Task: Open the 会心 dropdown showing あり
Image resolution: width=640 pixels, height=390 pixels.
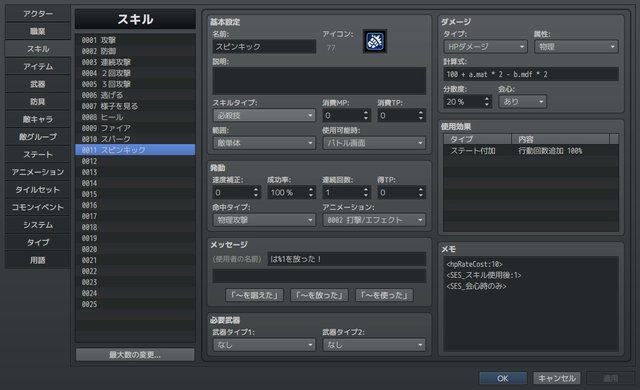Action: tap(522, 102)
